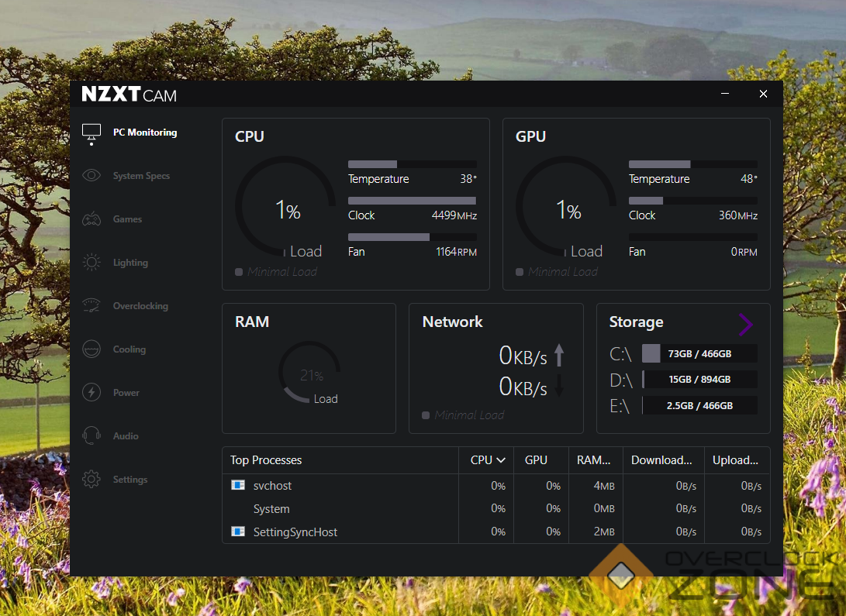Toggle CPU column sort order chevron
Image resolution: width=846 pixels, height=616 pixels.
[x=501, y=460]
